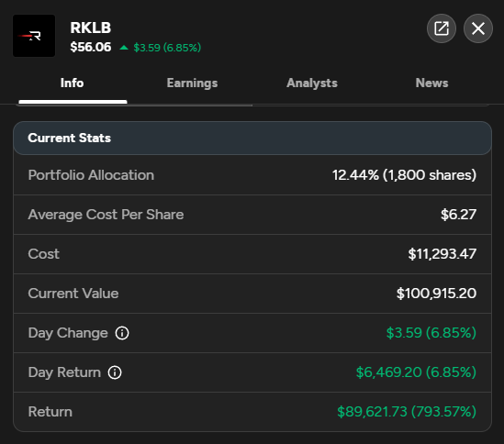Click the $89,621.73 (793.57%) return value
Viewport: 504px width, 444px height.
pos(407,412)
